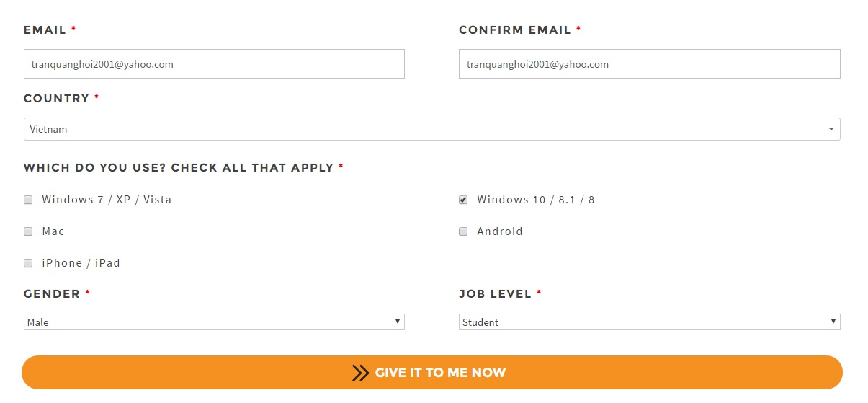Screen dimensions: 868x403
Task: Click the "Windows 7 / XP / Vista" label text
Action: [107, 200]
